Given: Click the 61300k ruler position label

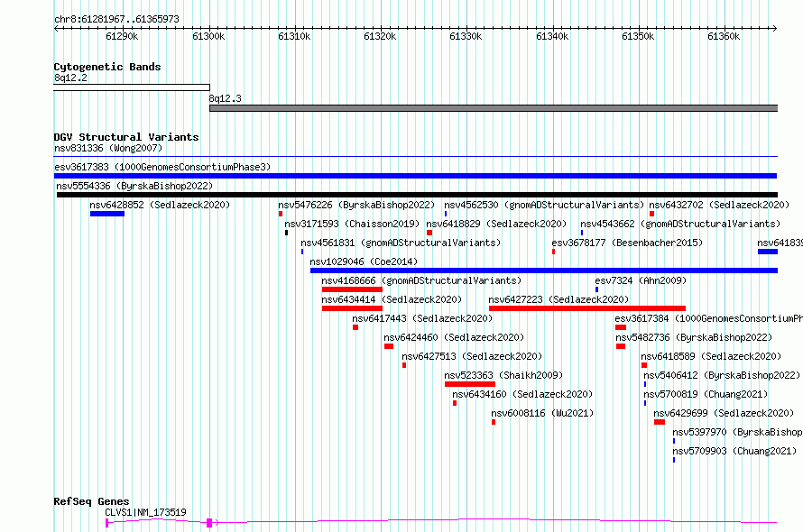Looking at the screenshot, I should pos(208,36).
